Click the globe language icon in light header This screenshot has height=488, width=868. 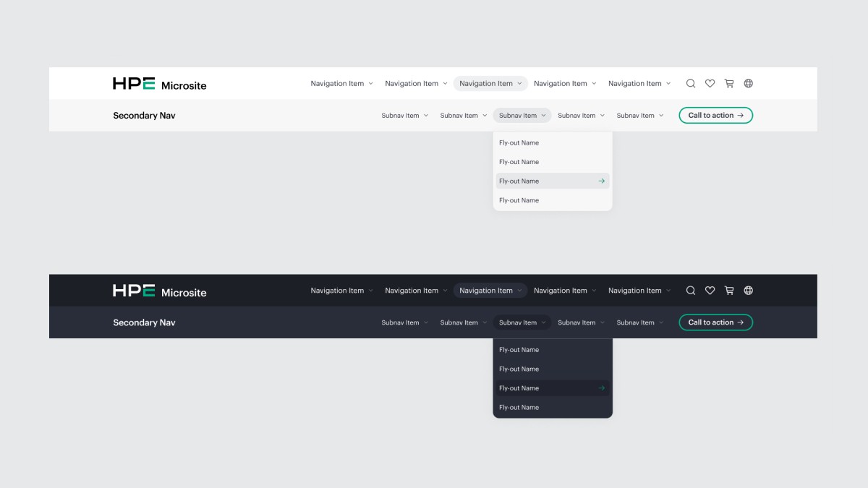(x=749, y=83)
